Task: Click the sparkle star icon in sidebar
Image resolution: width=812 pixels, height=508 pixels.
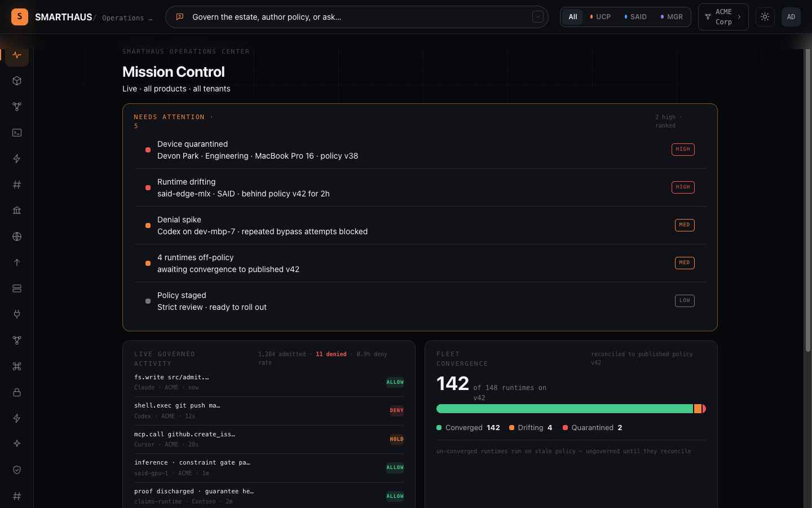Action: click(x=17, y=444)
